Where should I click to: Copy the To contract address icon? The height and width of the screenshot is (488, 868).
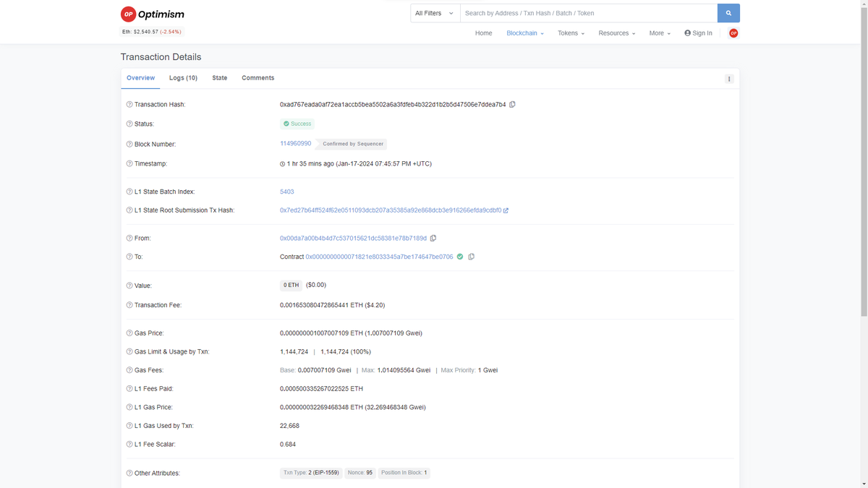[x=471, y=257]
